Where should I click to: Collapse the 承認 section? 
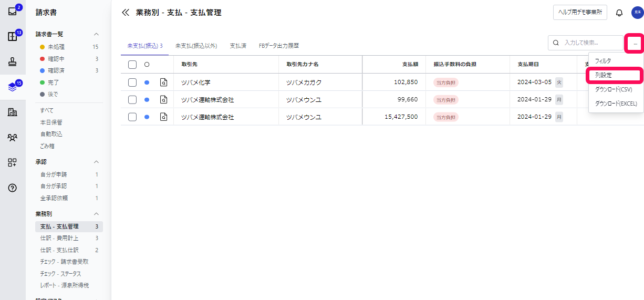click(96, 162)
